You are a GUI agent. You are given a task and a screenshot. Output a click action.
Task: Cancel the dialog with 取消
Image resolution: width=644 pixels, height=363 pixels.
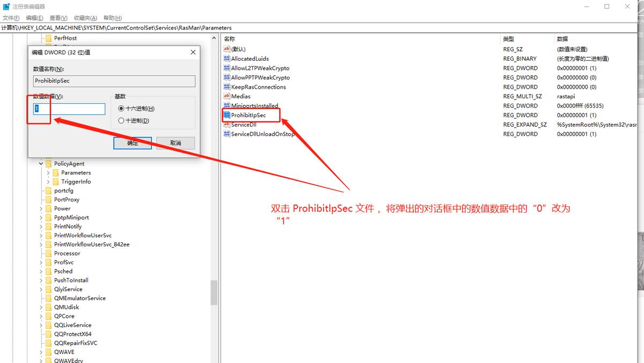click(175, 143)
